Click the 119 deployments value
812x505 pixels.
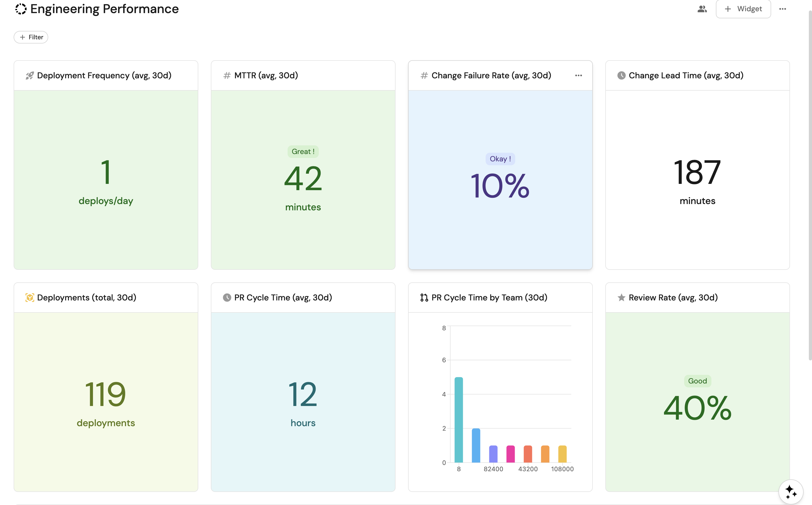tap(106, 394)
